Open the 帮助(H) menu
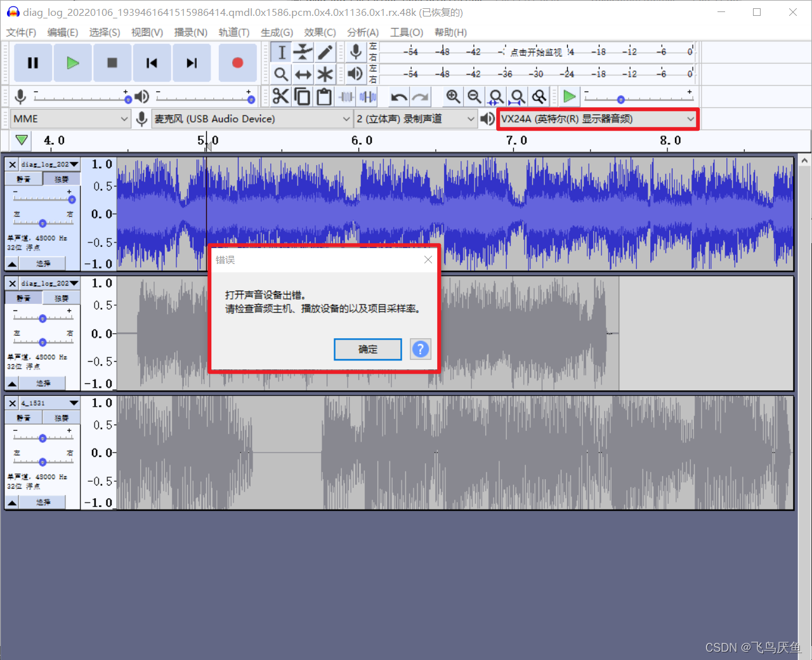This screenshot has width=812, height=660. (x=450, y=32)
